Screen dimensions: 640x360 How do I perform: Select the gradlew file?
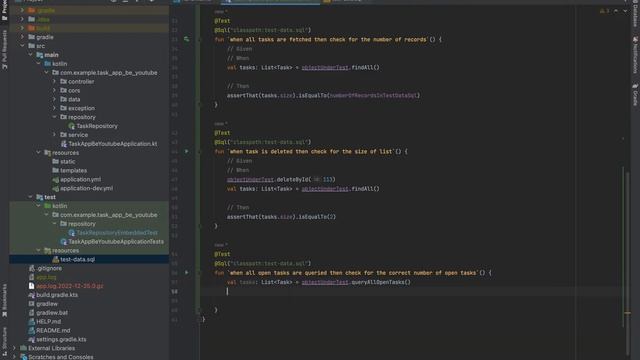47,304
